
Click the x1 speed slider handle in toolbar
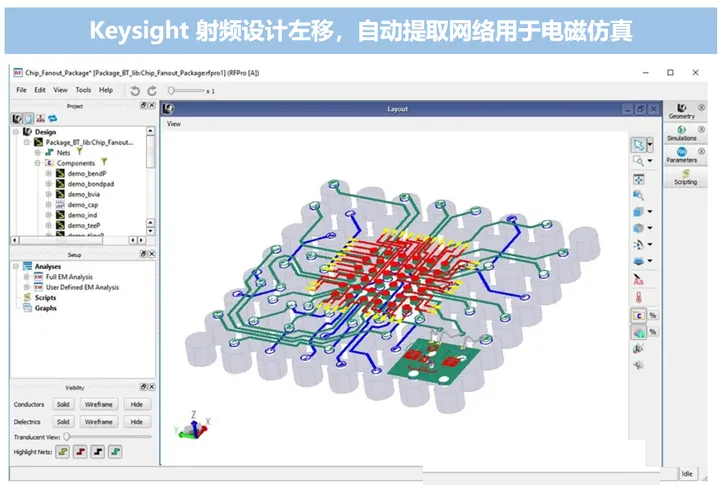(x=171, y=91)
